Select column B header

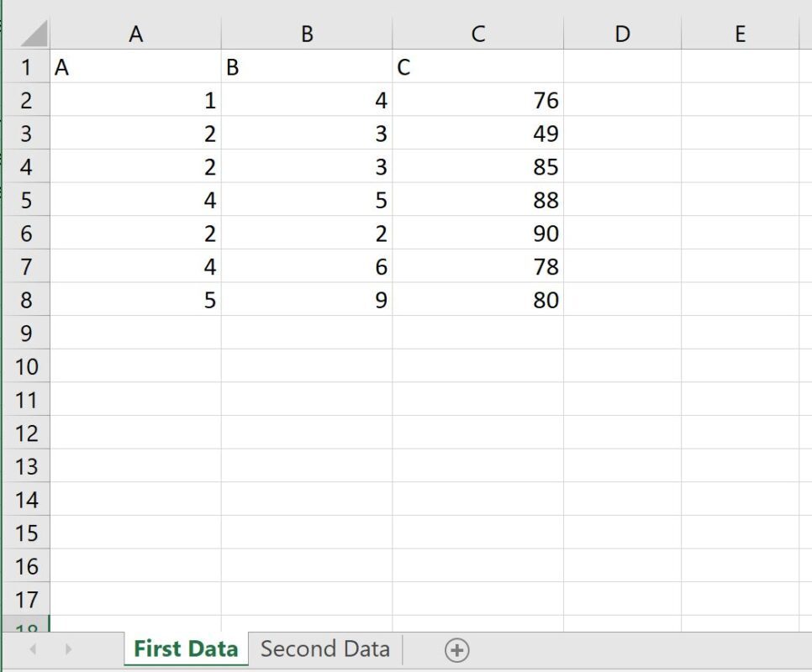[307, 34]
